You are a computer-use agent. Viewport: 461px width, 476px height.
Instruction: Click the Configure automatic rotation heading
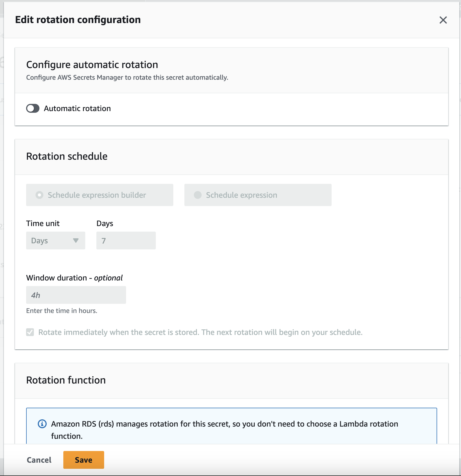click(92, 65)
